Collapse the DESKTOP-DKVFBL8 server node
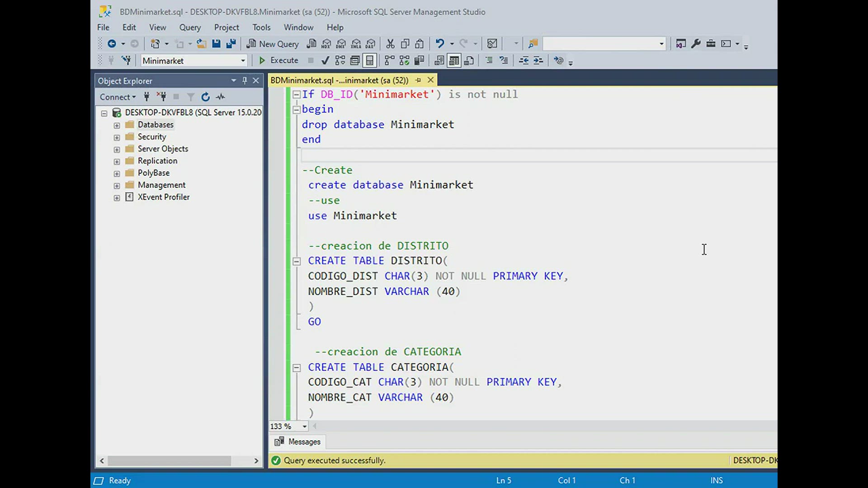The image size is (868, 488). tap(104, 113)
